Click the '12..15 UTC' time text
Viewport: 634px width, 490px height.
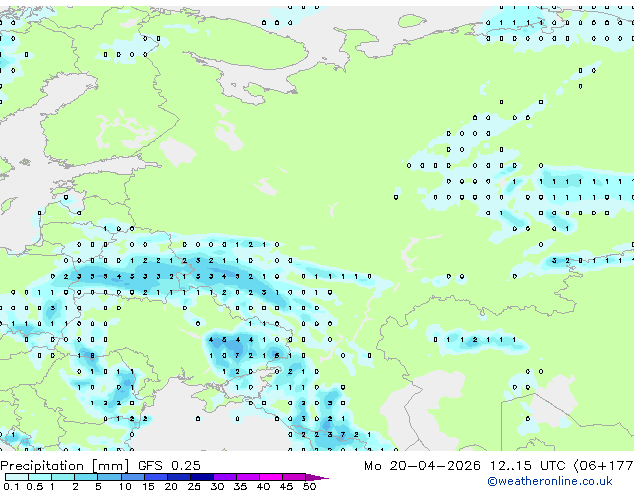click(527, 466)
